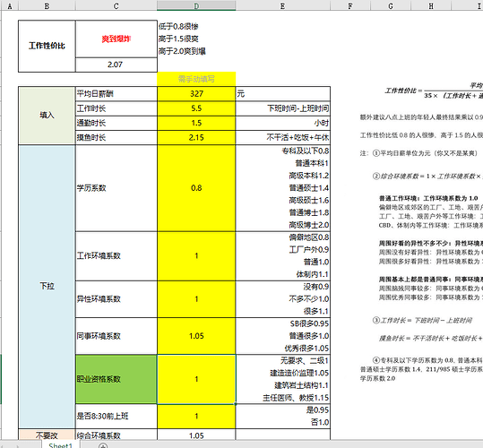Click the 下拉 section cell
This screenshot has width=483, height=448.
pos(47,287)
